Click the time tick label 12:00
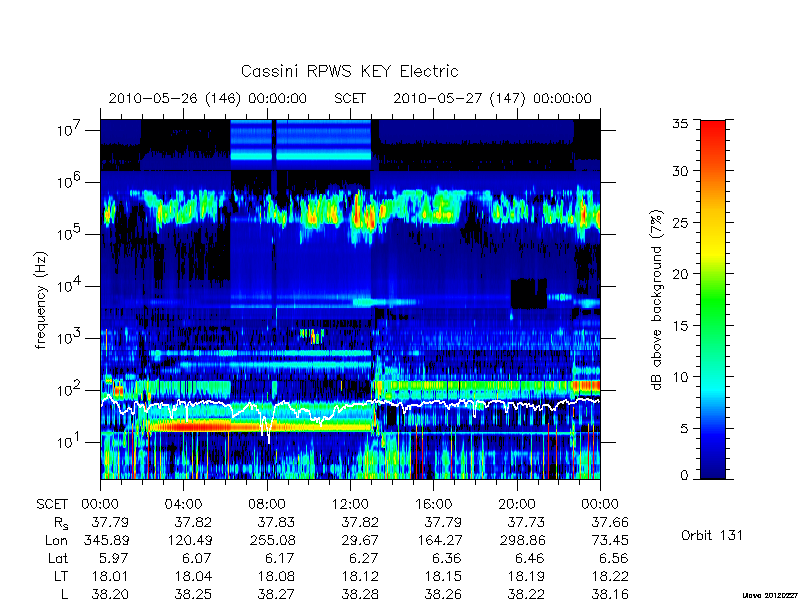Screen dimensions: 800x600 pyautogui.click(x=350, y=505)
